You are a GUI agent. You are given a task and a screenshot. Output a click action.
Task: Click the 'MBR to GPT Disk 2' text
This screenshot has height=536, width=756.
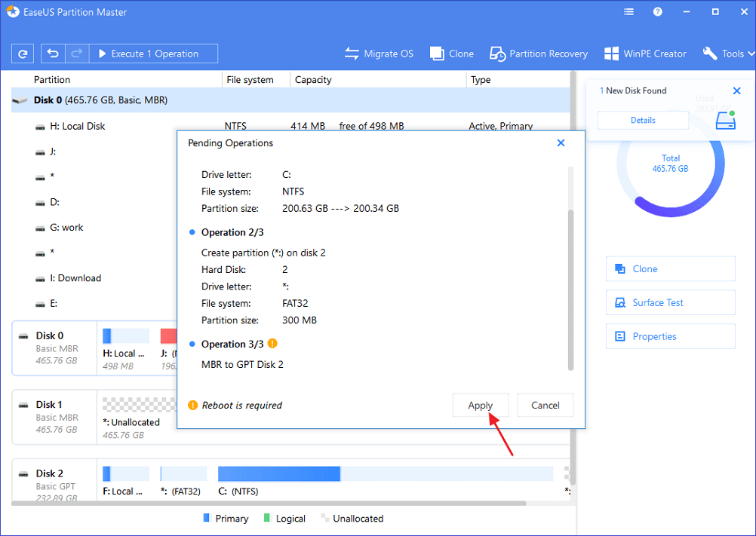(242, 365)
